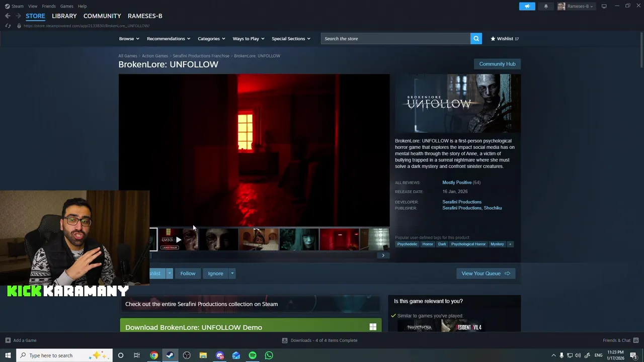644x362 pixels.
Task: Open the Ignore options dropdown arrow
Action: coord(232,274)
